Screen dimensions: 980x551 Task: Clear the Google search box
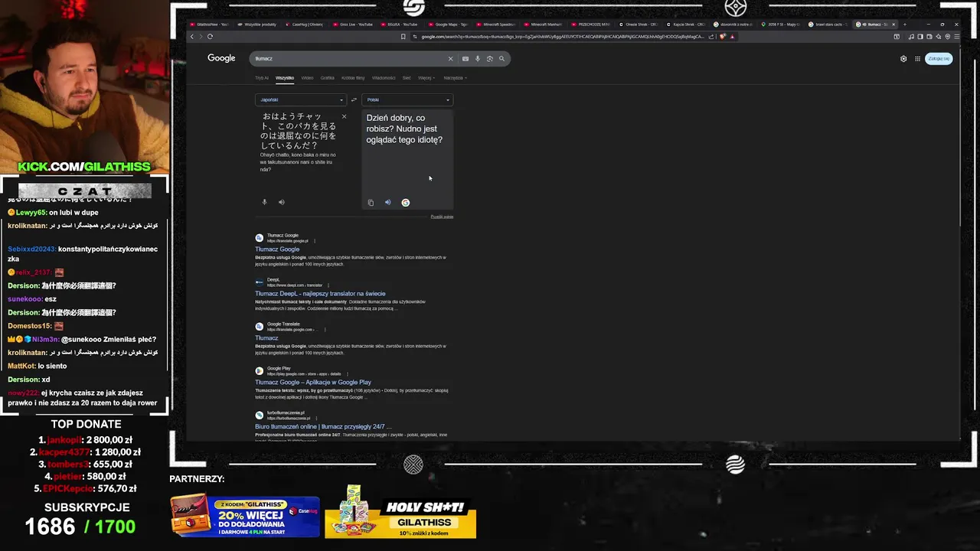coord(450,58)
